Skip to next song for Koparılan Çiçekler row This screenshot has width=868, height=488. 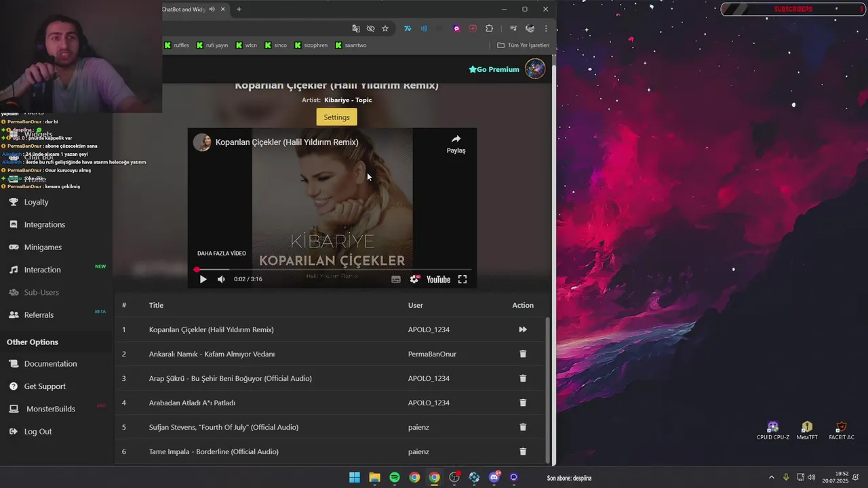pos(523,329)
